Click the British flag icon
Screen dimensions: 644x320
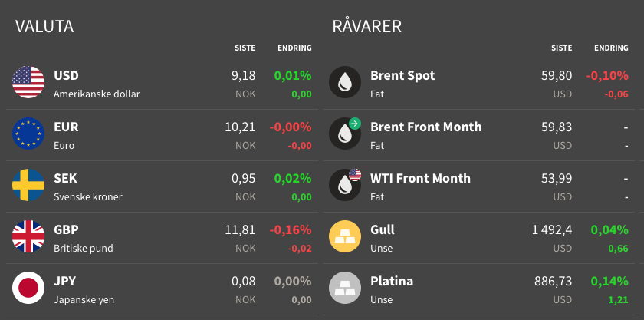tap(28, 236)
